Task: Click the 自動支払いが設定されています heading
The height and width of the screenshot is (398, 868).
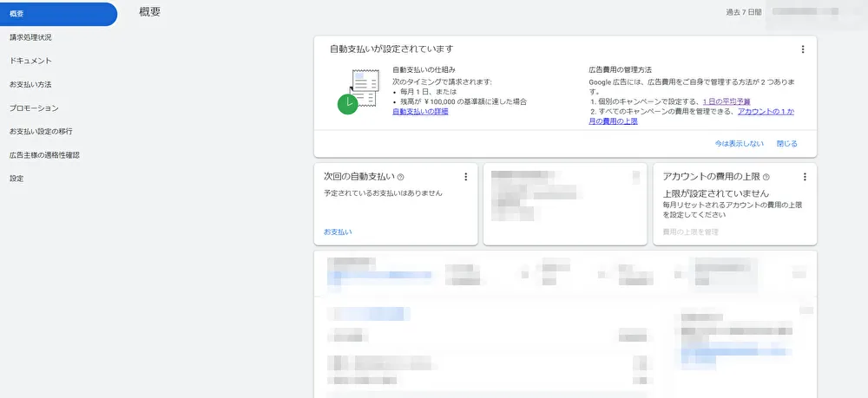Action: [x=391, y=49]
